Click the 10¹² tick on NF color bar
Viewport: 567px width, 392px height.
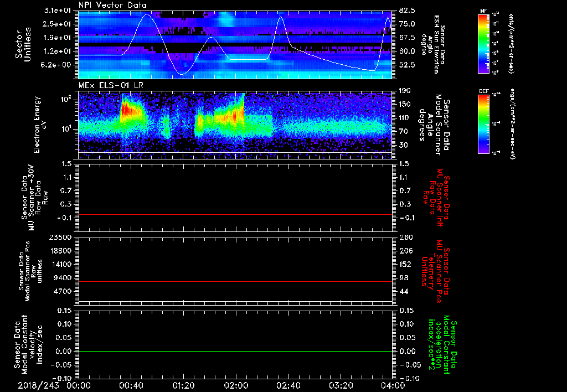[496, 14]
